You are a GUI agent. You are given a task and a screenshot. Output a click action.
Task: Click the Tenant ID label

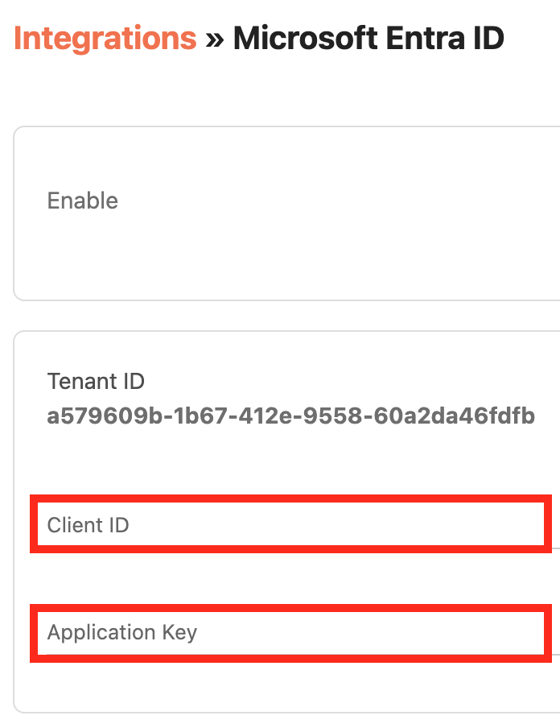[x=96, y=381]
